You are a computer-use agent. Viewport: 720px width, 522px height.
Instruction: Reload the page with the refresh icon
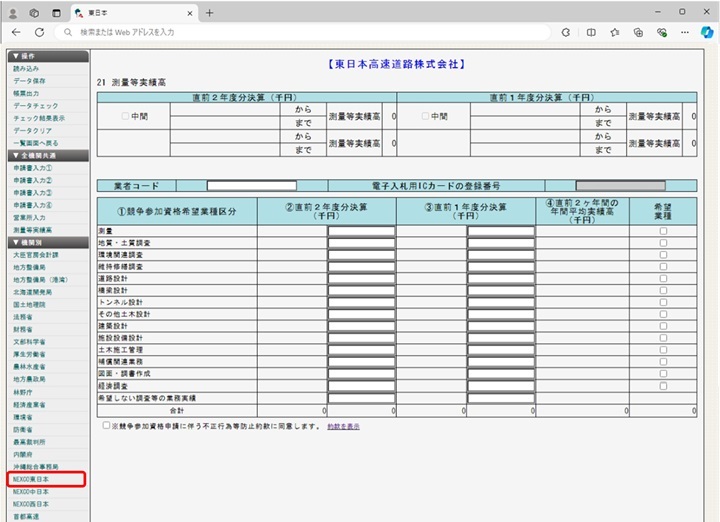(x=39, y=32)
